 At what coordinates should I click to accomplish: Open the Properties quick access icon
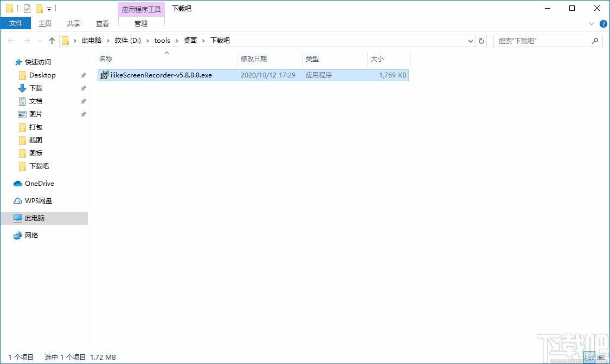click(x=27, y=8)
